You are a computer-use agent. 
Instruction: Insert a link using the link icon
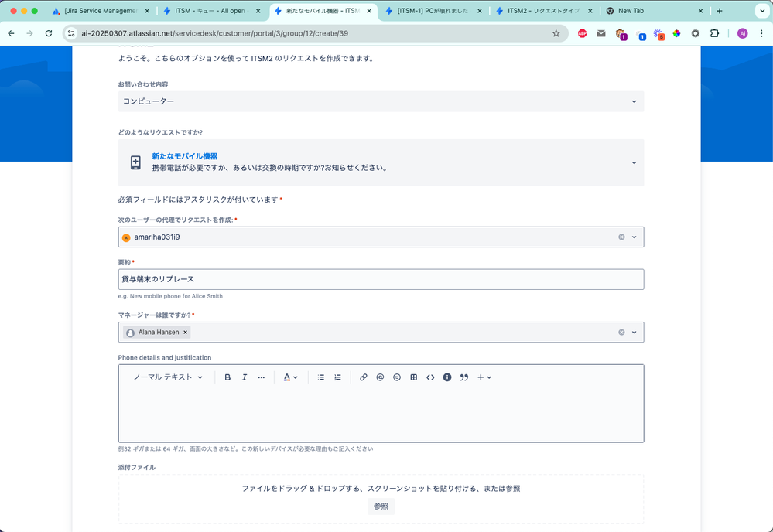[364, 377]
